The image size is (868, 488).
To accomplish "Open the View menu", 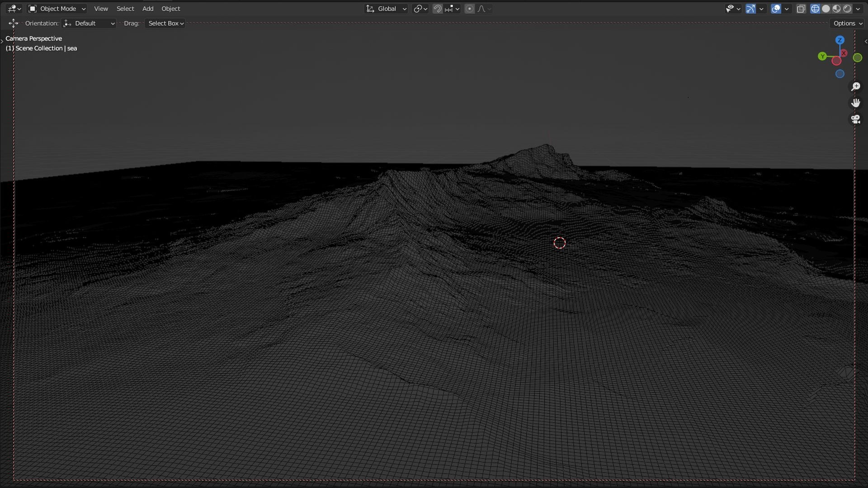I will pos(101,9).
